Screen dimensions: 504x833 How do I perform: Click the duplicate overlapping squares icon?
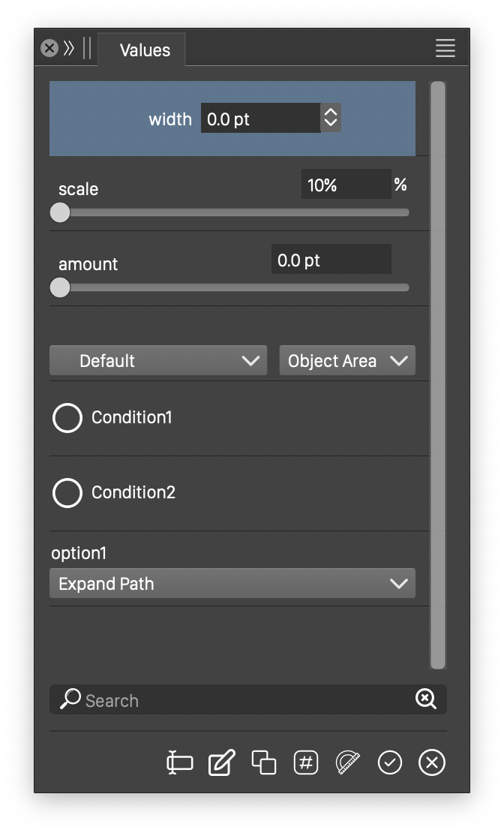point(264,762)
